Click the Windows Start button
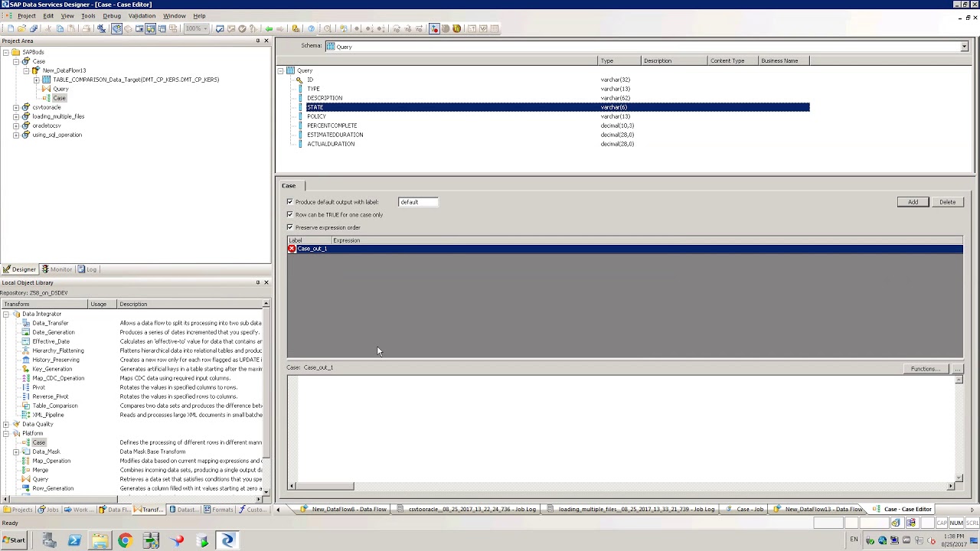Image resolution: width=980 pixels, height=551 pixels. tap(13, 540)
